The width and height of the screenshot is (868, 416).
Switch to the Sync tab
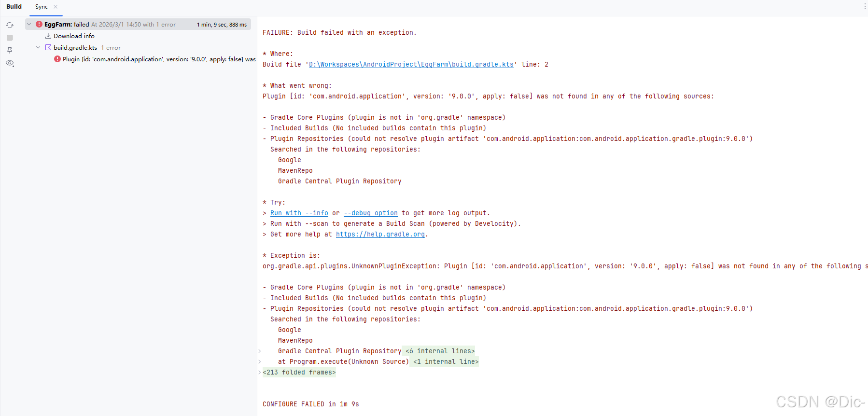pos(42,7)
